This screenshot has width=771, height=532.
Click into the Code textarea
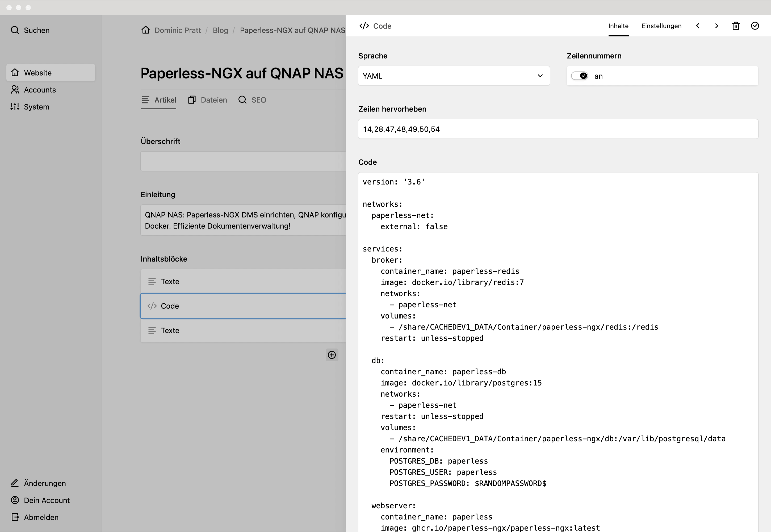(x=558, y=352)
